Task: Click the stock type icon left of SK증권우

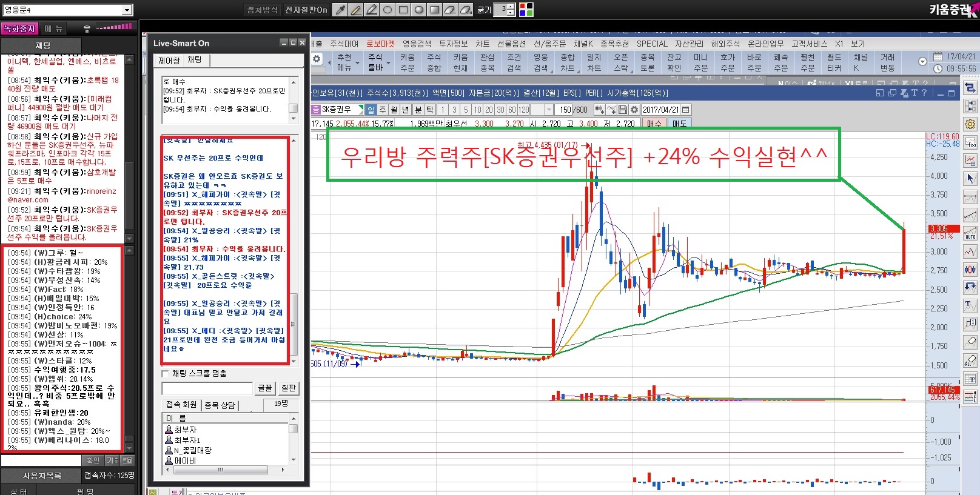Action: [x=316, y=110]
